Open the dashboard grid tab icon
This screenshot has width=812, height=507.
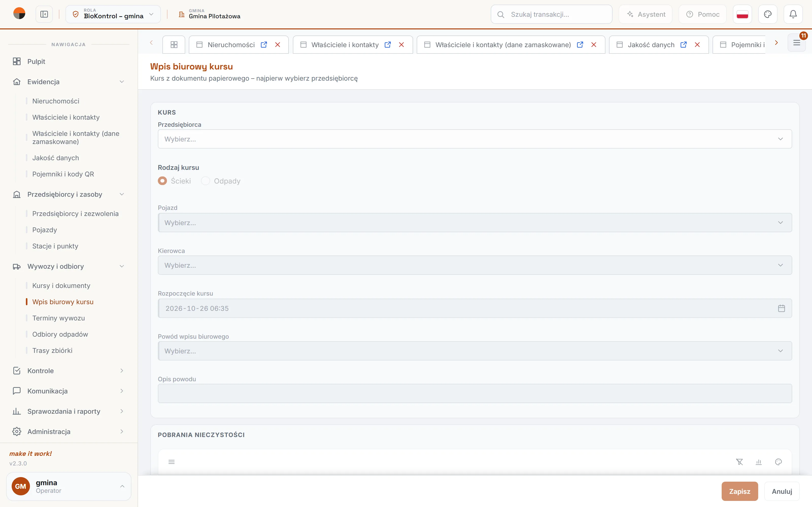pos(174,45)
